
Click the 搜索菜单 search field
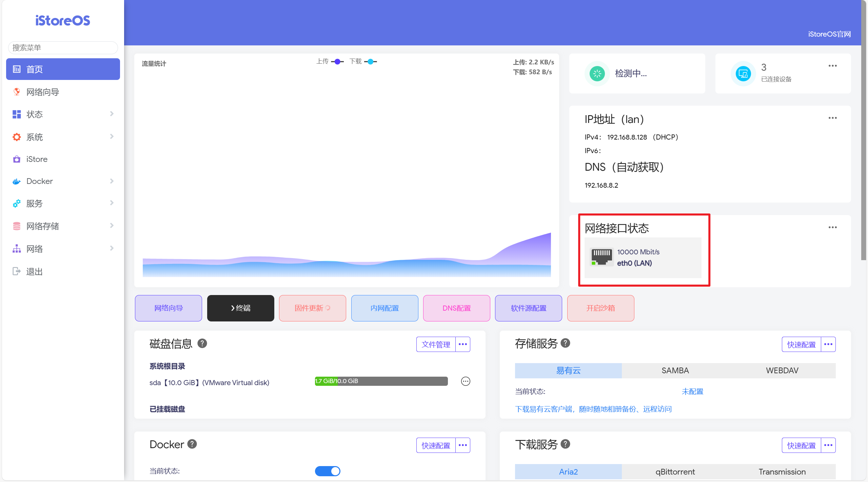coord(63,48)
